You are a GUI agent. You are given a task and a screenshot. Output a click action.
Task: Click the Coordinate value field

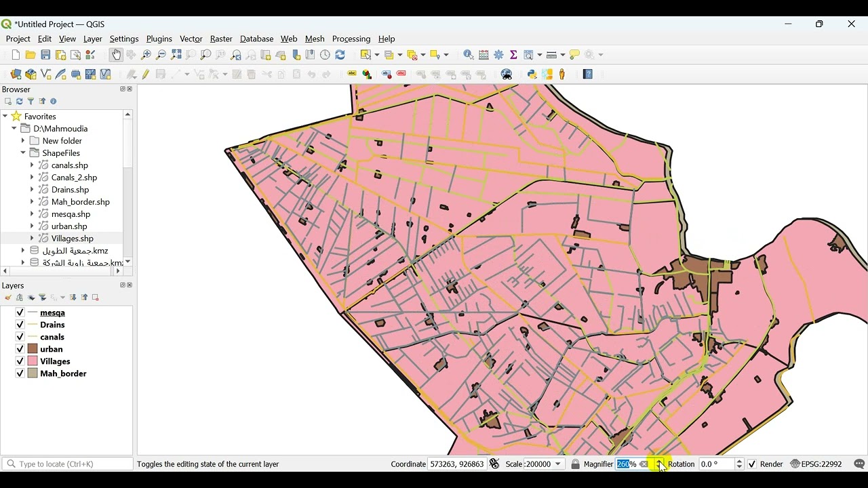click(457, 464)
